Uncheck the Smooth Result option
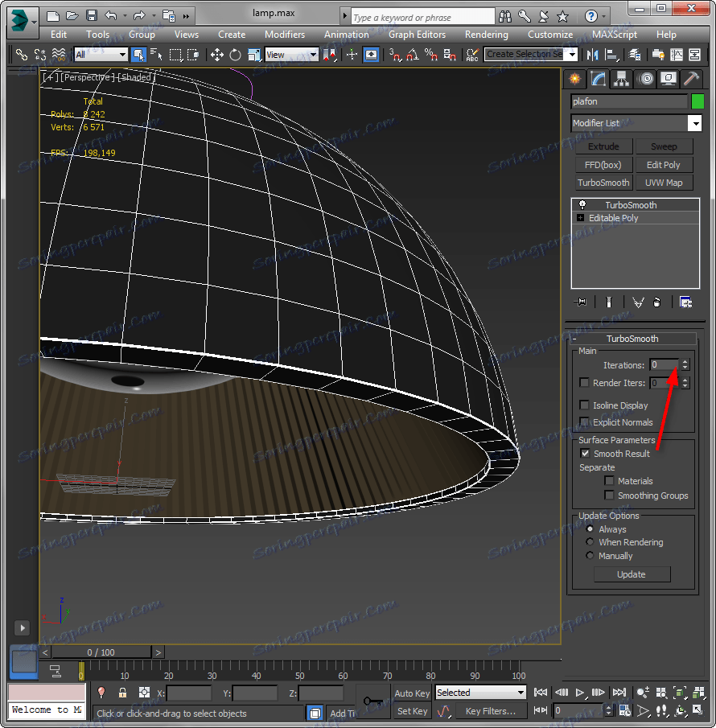 585,454
